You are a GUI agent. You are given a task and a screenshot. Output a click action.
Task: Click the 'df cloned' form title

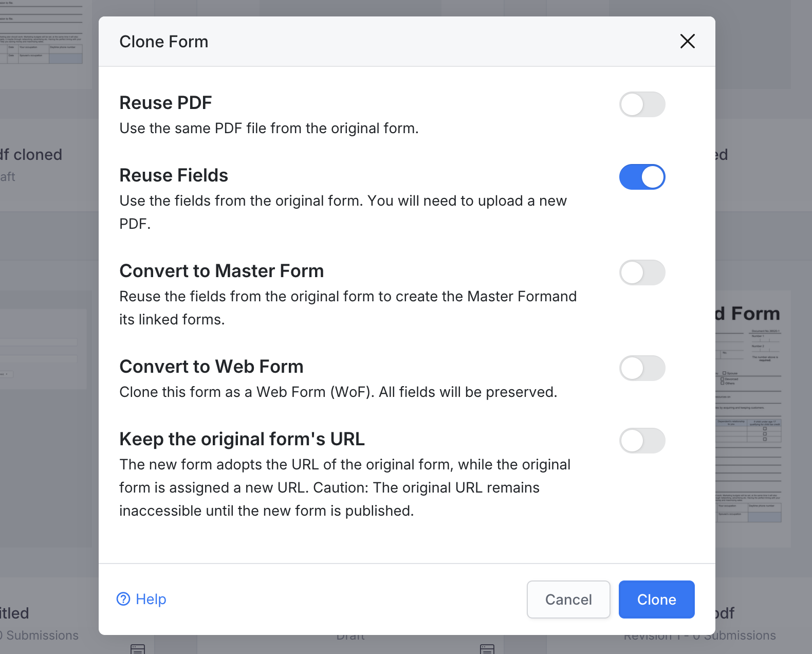click(x=31, y=155)
